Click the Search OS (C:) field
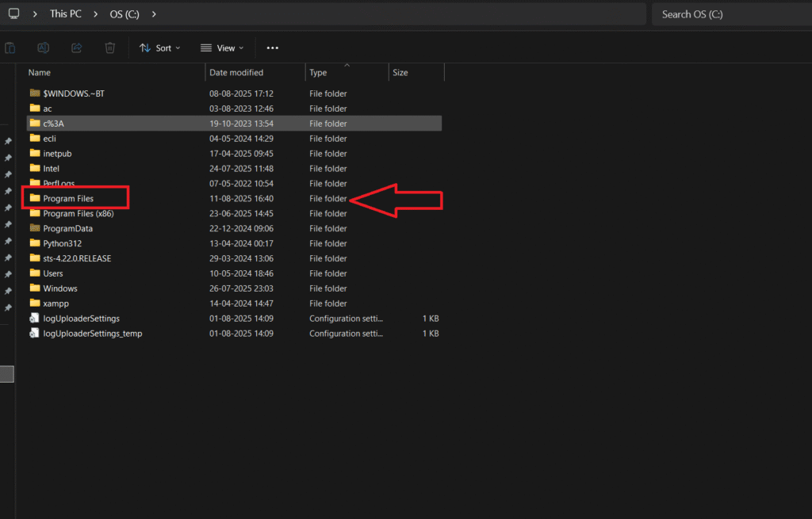This screenshot has height=519, width=812. [x=730, y=14]
